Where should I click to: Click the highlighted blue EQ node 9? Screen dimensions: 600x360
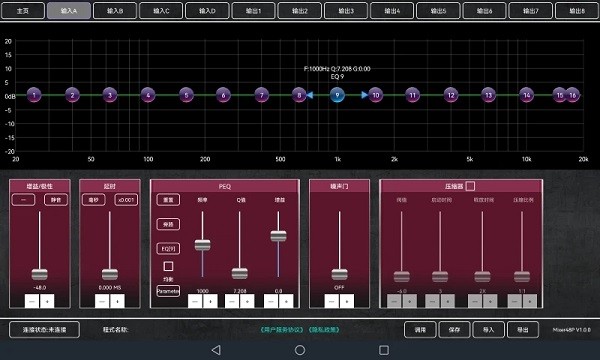(337, 95)
